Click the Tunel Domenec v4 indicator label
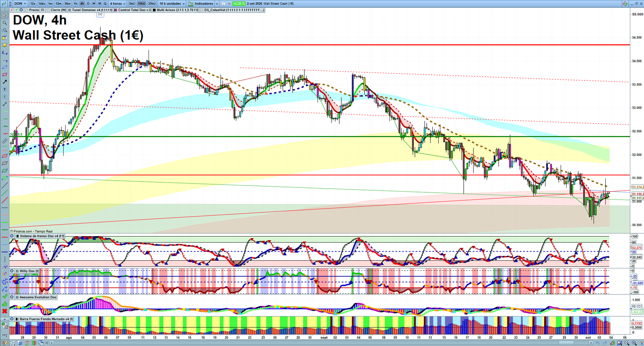Screen dimensions: 644x346 (92, 10)
